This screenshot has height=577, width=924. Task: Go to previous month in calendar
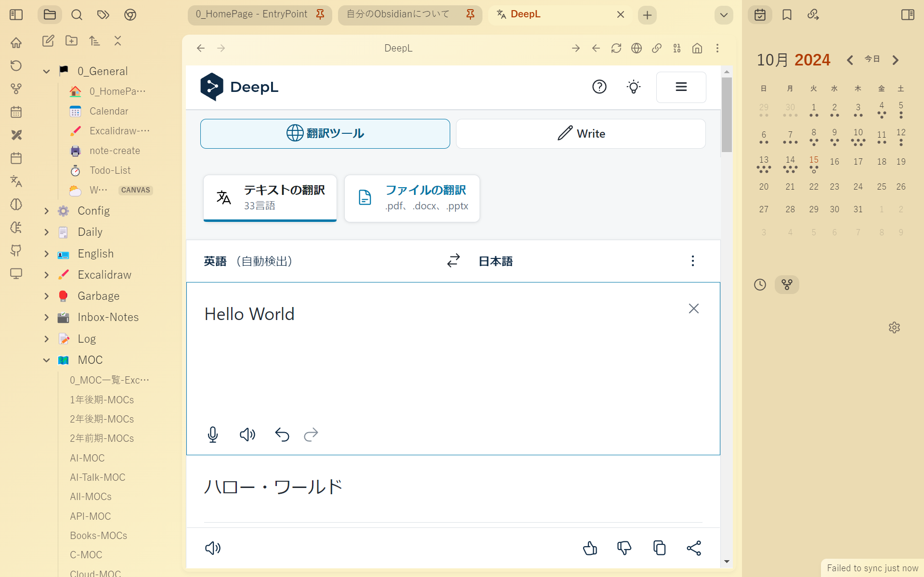(850, 60)
